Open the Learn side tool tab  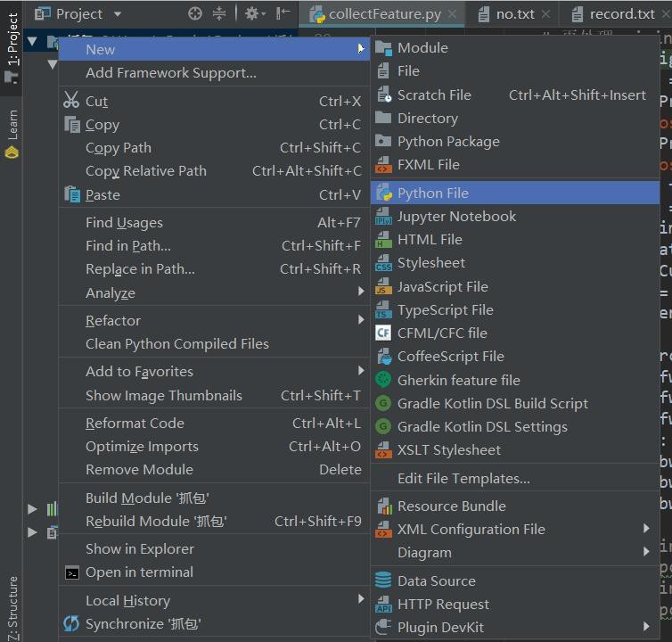pyautogui.click(x=12, y=134)
